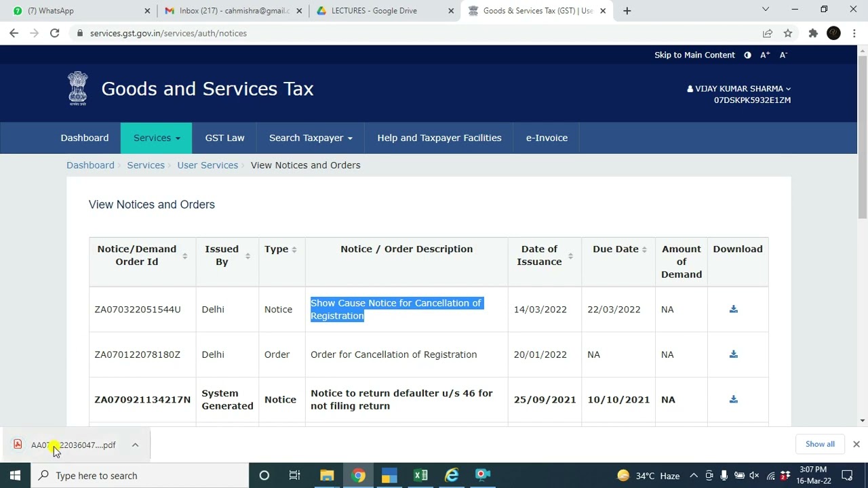Image resolution: width=868 pixels, height=488 pixels.
Task: Sort the Issued By column
Action: (248, 256)
